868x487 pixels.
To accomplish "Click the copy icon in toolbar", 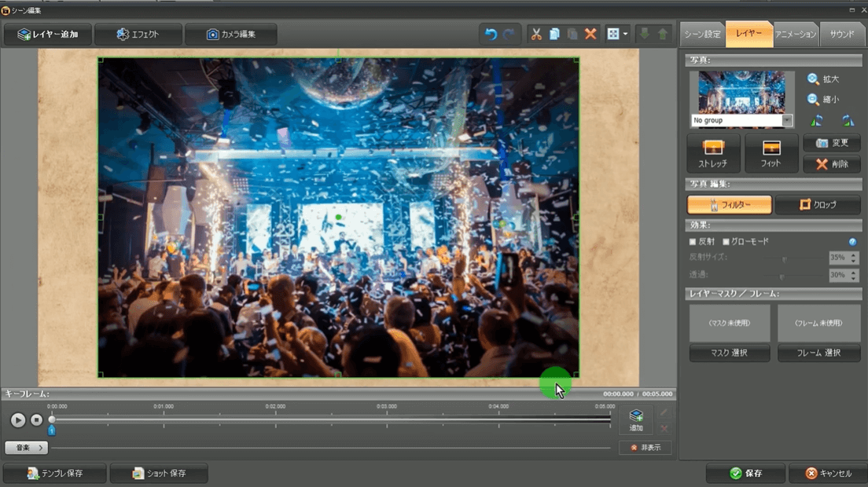I will pos(554,35).
